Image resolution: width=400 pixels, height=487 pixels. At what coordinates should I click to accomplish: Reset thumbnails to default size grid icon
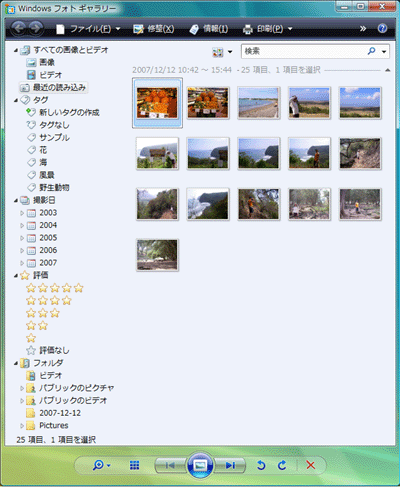point(134,465)
